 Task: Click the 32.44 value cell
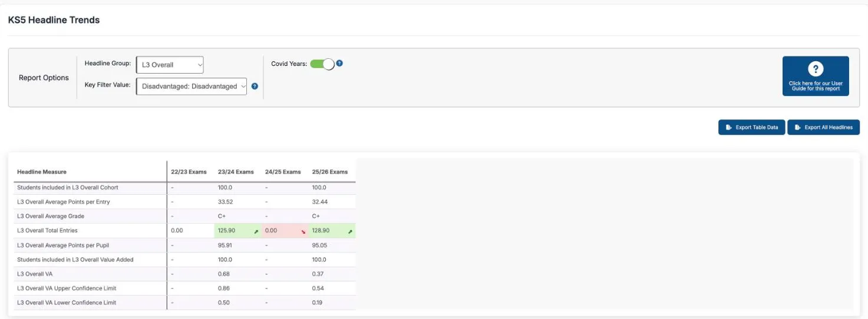pos(332,202)
